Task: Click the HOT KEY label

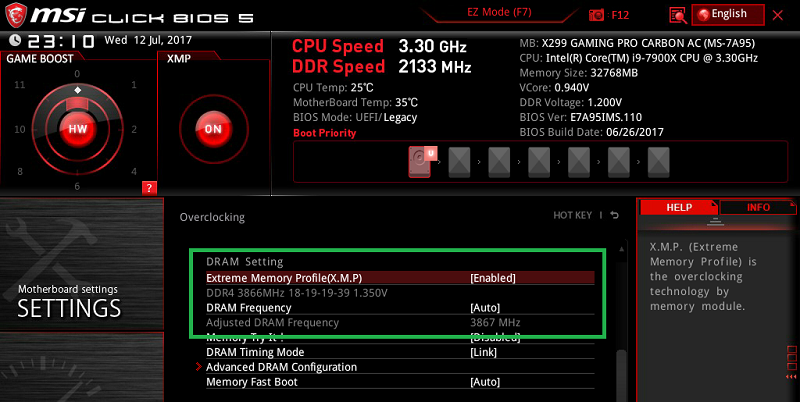Action: pos(572,215)
